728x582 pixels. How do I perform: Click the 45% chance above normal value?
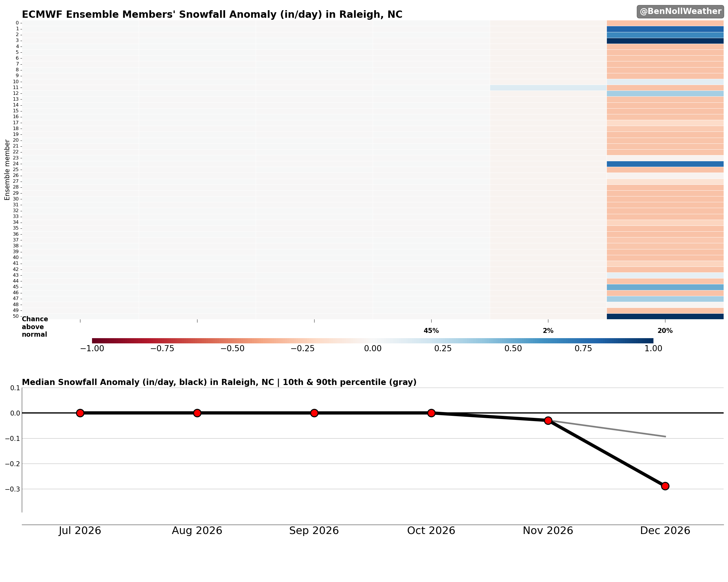click(431, 331)
